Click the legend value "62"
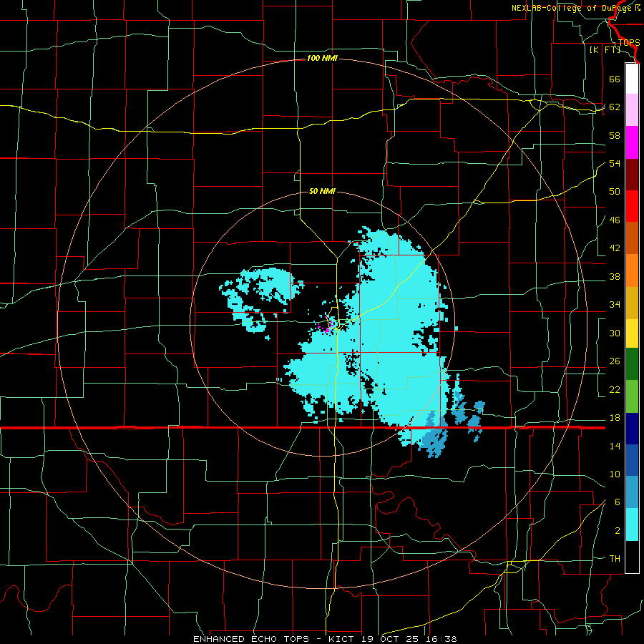The width and height of the screenshot is (644, 644). pos(615,107)
